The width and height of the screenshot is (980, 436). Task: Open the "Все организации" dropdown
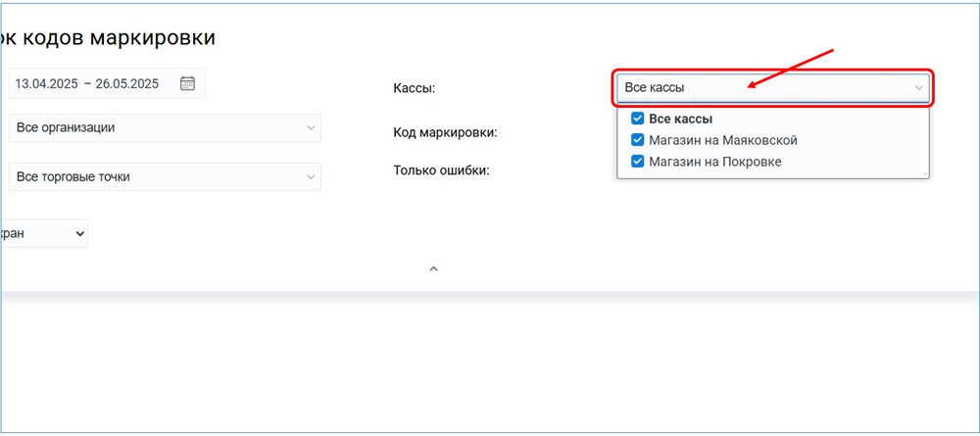coord(157,127)
